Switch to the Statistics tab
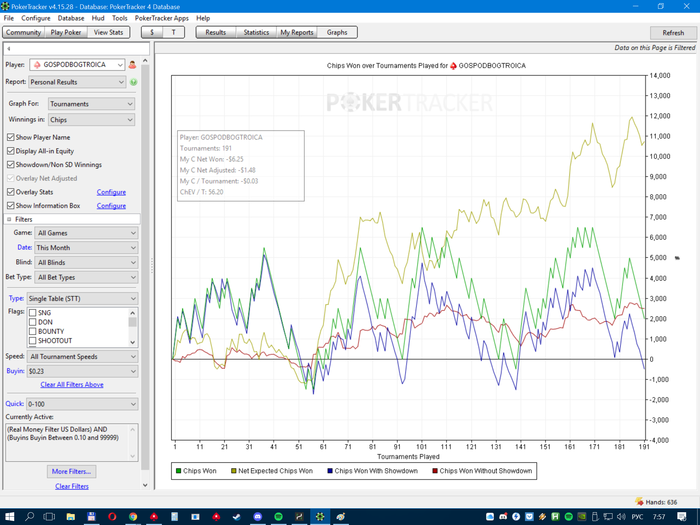The image size is (700, 525). tap(256, 32)
